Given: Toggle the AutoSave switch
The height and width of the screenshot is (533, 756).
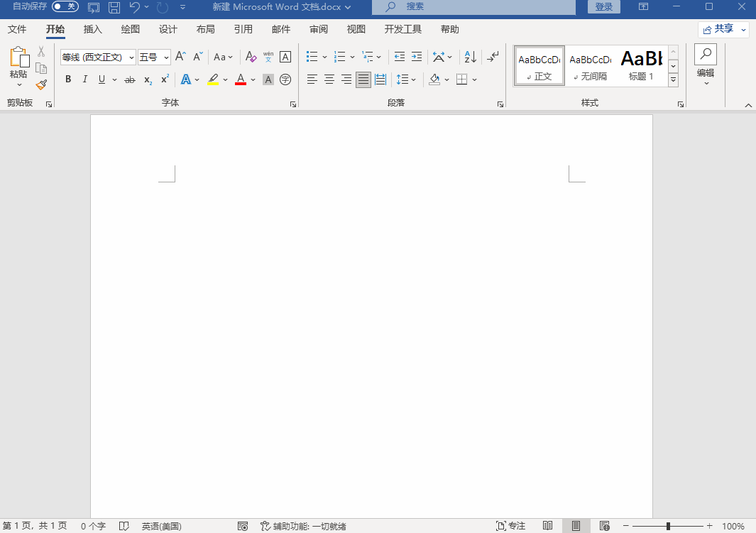Looking at the screenshot, I should tap(65, 6).
